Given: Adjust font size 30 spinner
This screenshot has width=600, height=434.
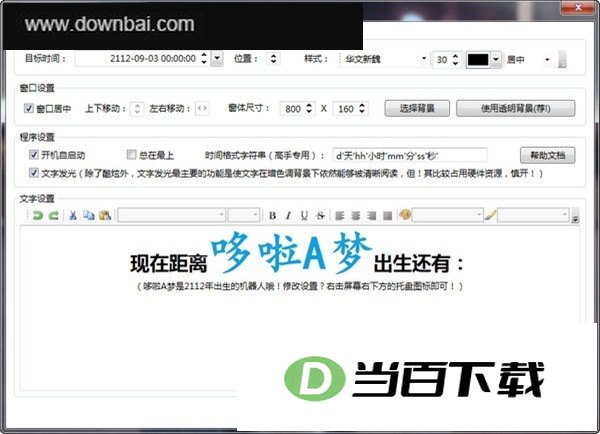Looking at the screenshot, I should (x=455, y=59).
